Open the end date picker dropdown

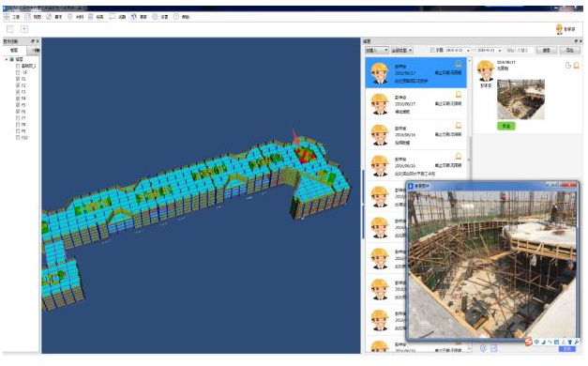500,51
